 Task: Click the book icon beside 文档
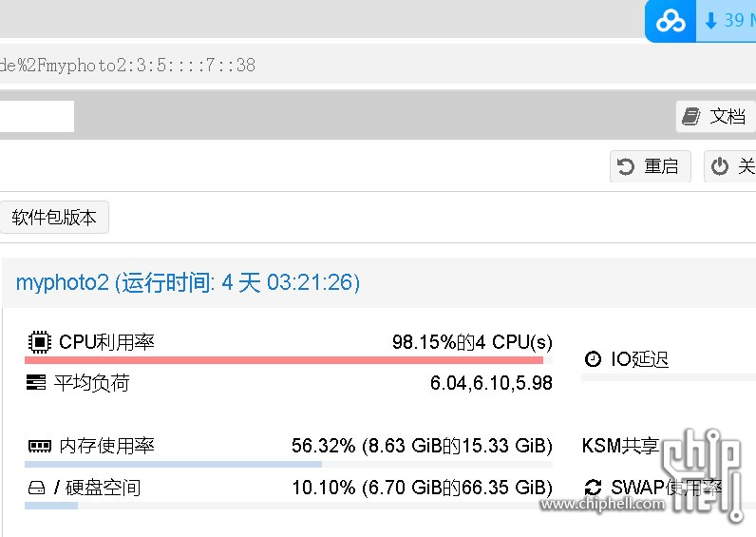point(690,117)
